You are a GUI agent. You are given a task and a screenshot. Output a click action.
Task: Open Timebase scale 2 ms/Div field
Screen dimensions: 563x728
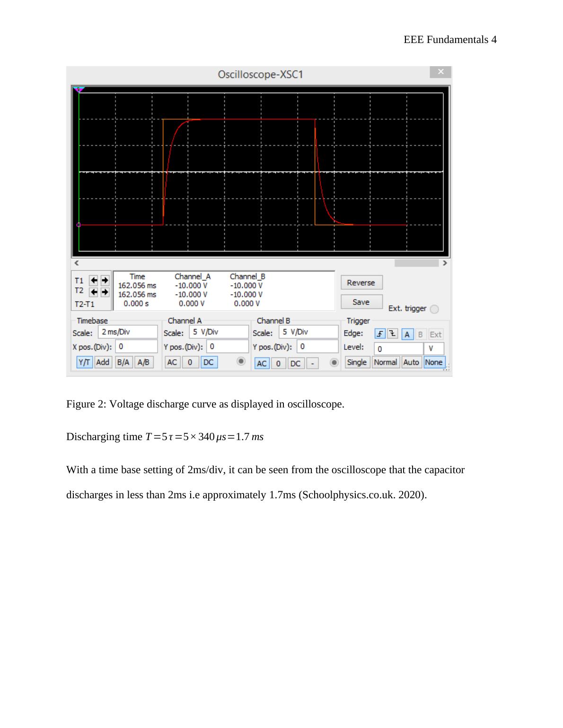pyautogui.click(x=128, y=332)
